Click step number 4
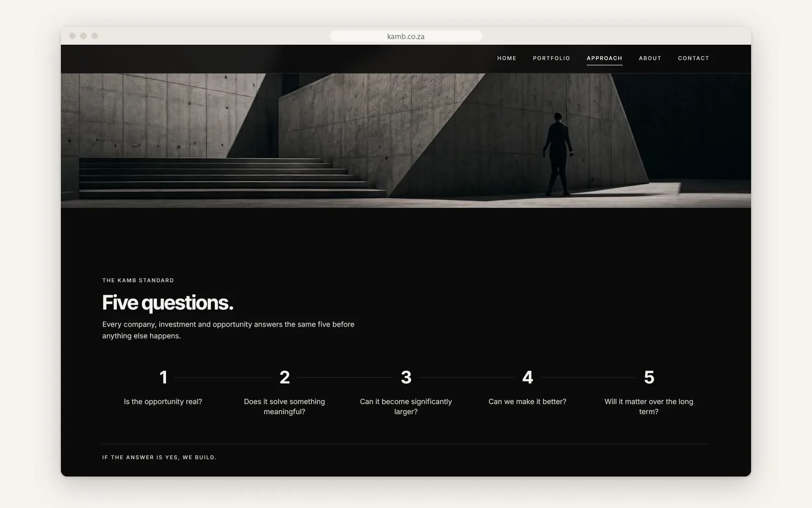The image size is (812, 508). pyautogui.click(x=527, y=377)
